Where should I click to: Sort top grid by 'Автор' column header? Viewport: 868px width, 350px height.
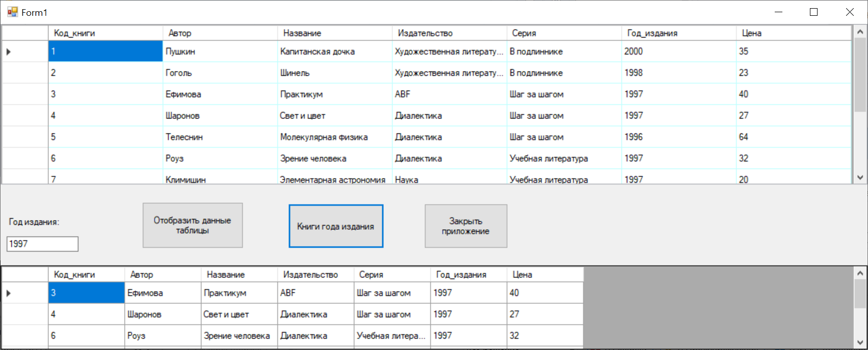click(220, 33)
